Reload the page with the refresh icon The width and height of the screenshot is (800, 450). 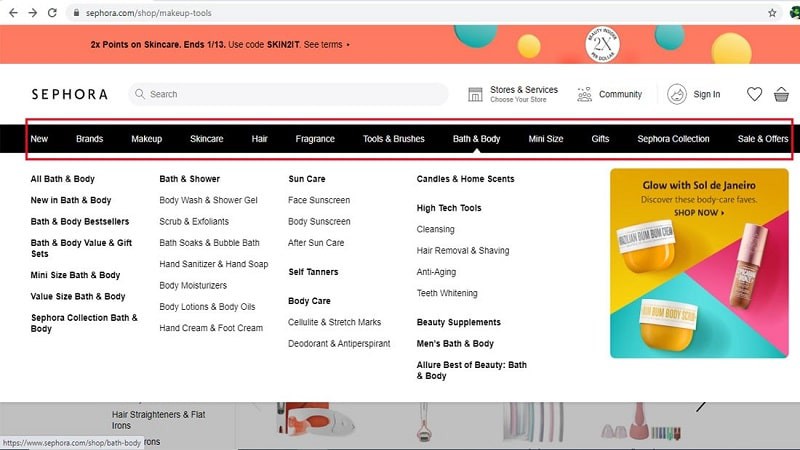click(x=52, y=13)
